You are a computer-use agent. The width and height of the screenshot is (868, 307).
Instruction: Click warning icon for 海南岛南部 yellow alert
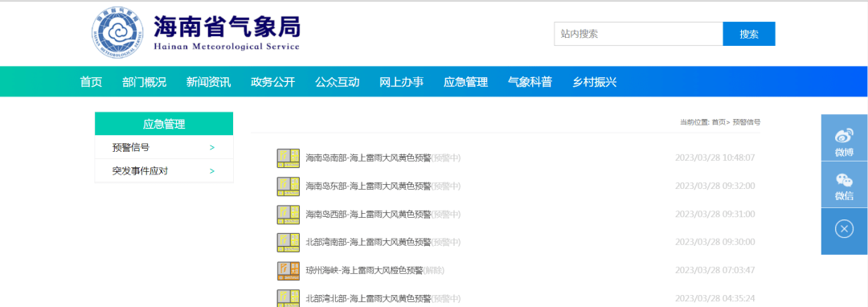(288, 158)
